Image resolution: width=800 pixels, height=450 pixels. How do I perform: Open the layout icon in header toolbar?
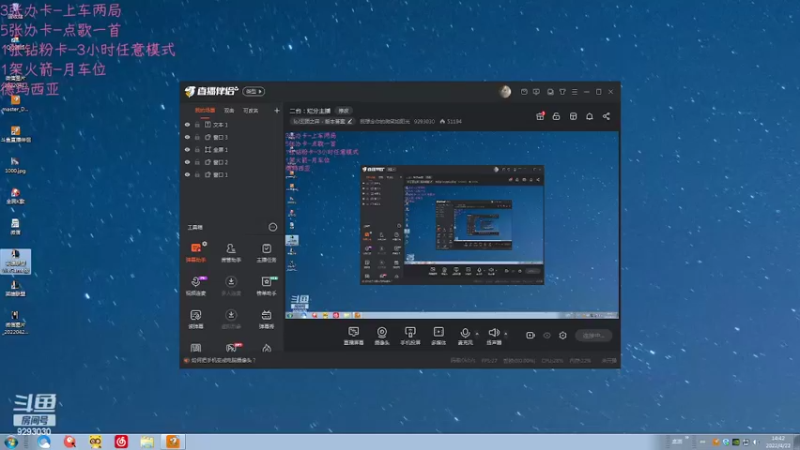tap(573, 116)
